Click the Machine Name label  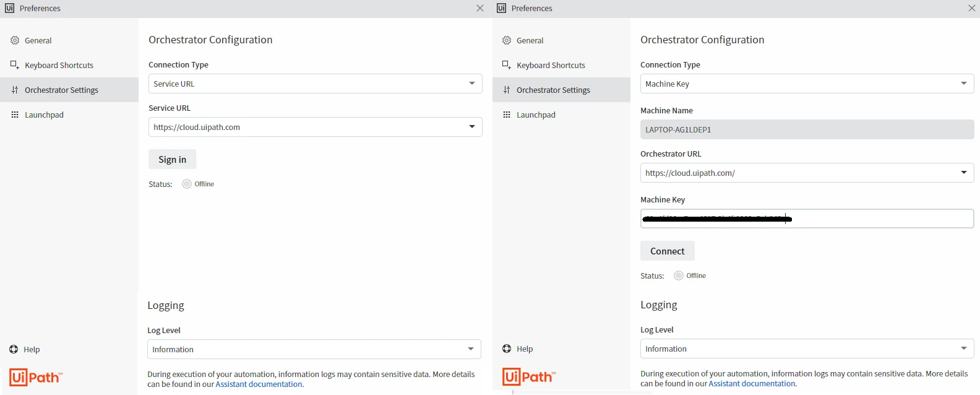point(666,110)
